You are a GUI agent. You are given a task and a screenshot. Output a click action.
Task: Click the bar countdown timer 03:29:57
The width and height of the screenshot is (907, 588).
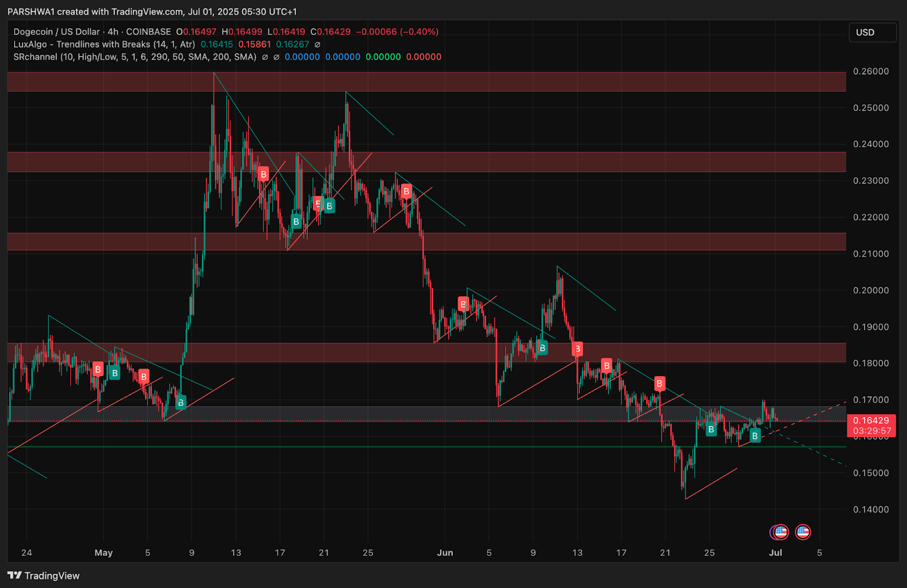point(871,431)
